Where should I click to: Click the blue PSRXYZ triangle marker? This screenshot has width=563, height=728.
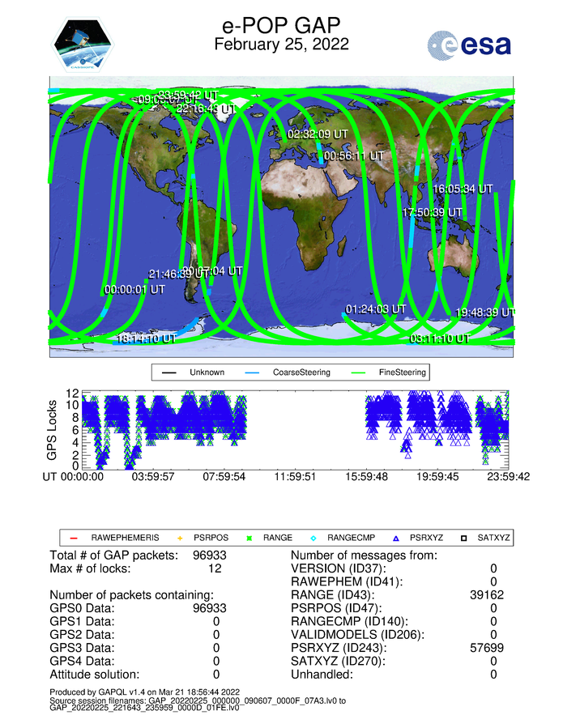[395, 537]
